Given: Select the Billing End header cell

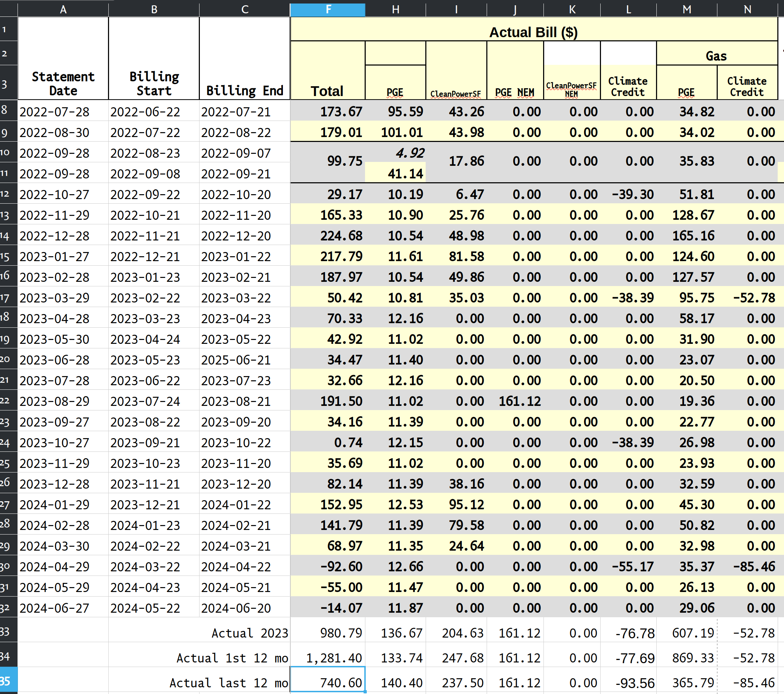Looking at the screenshot, I should click(244, 90).
